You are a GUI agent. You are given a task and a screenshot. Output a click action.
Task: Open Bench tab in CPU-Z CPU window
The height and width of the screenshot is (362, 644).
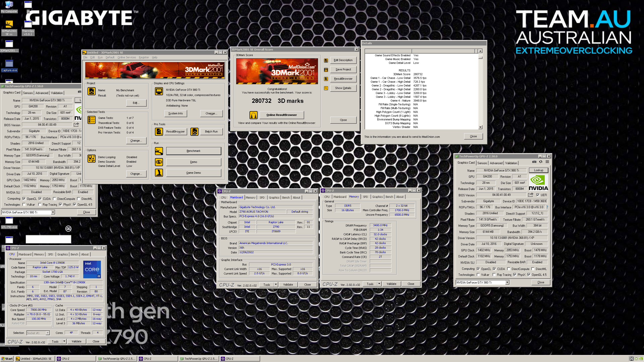[x=74, y=254]
